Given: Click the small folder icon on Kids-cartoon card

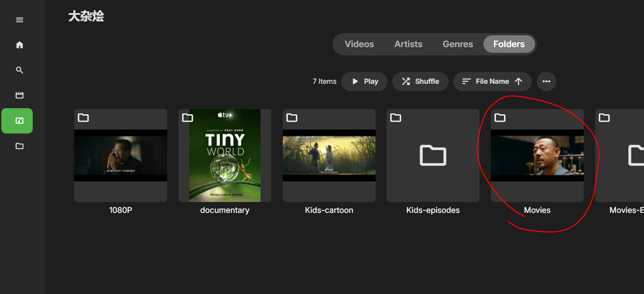Looking at the screenshot, I should [292, 118].
